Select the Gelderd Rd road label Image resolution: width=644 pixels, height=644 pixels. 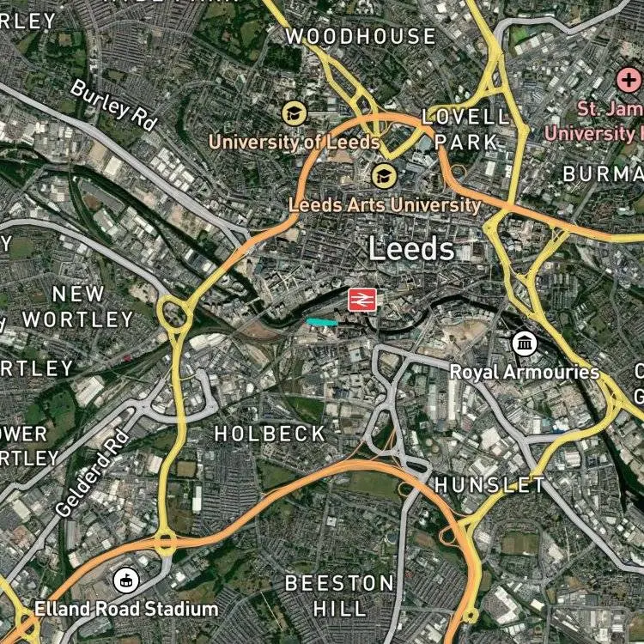[93, 473]
